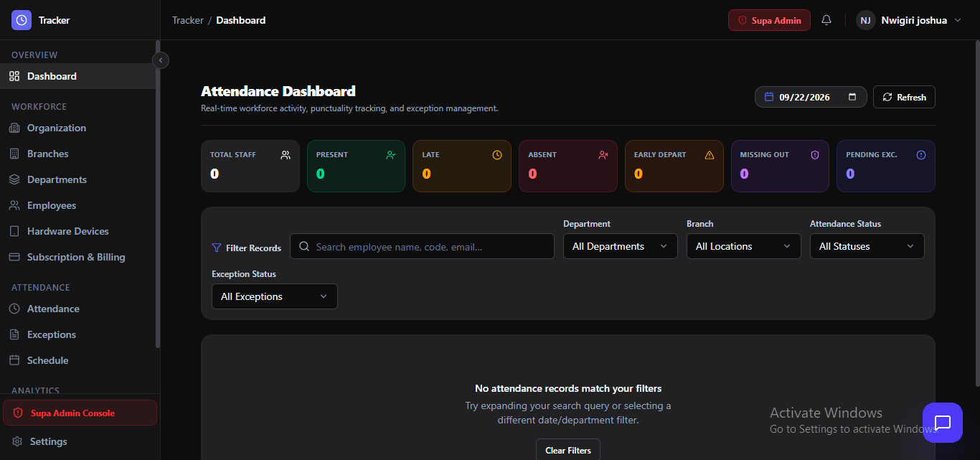This screenshot has width=980, height=460.
Task: Click the NJ user avatar
Action: coord(866,20)
